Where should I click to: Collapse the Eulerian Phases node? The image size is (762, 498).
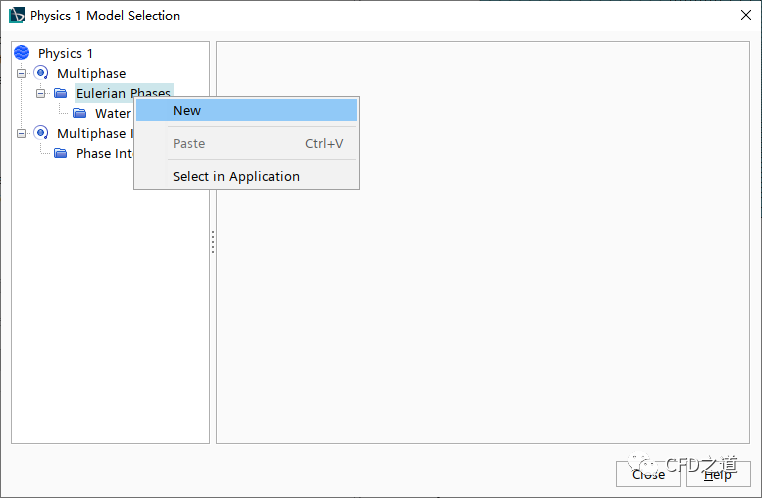pos(40,93)
